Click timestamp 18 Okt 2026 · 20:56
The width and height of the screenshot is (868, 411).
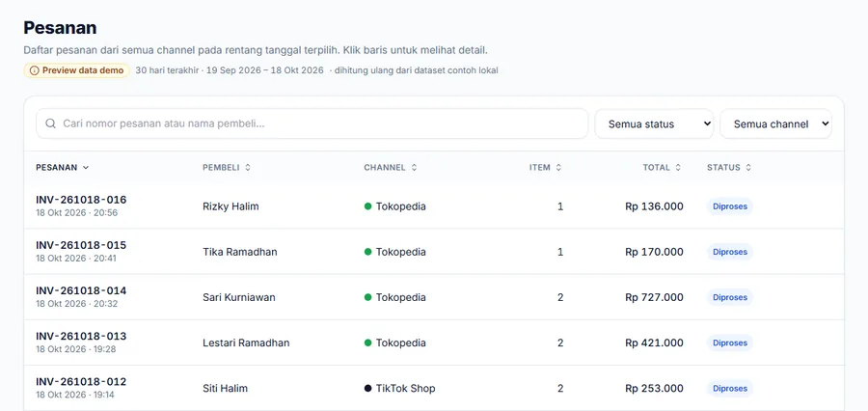(x=77, y=212)
